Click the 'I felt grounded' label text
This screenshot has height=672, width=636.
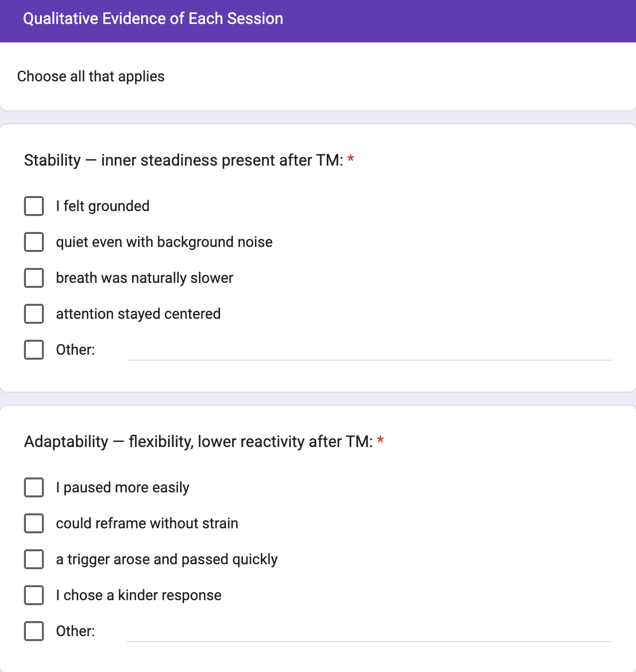tap(103, 206)
